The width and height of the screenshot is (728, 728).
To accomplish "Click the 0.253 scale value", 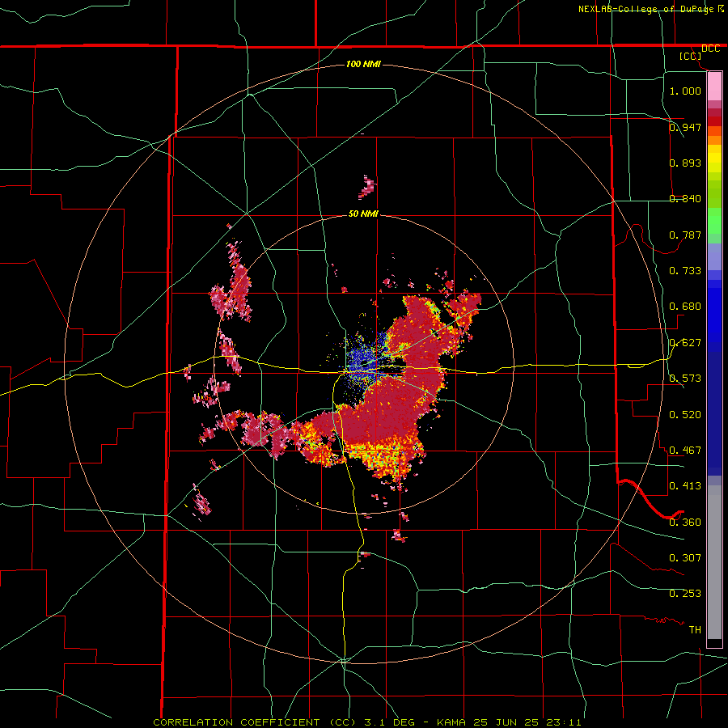I will pyautogui.click(x=685, y=594).
